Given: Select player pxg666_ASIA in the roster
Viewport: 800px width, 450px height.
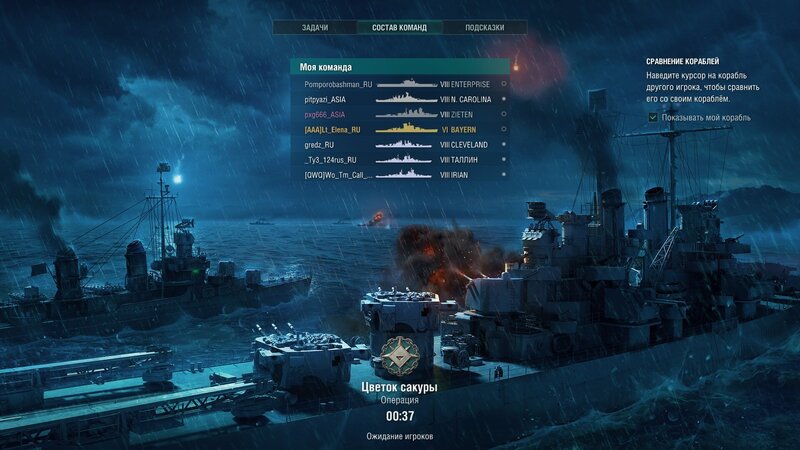Looking at the screenshot, I should tap(324, 114).
